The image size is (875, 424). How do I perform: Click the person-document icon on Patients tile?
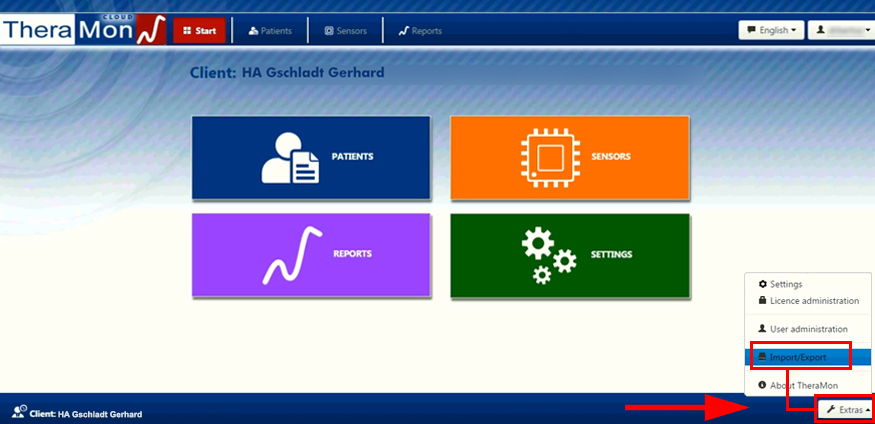click(x=290, y=159)
